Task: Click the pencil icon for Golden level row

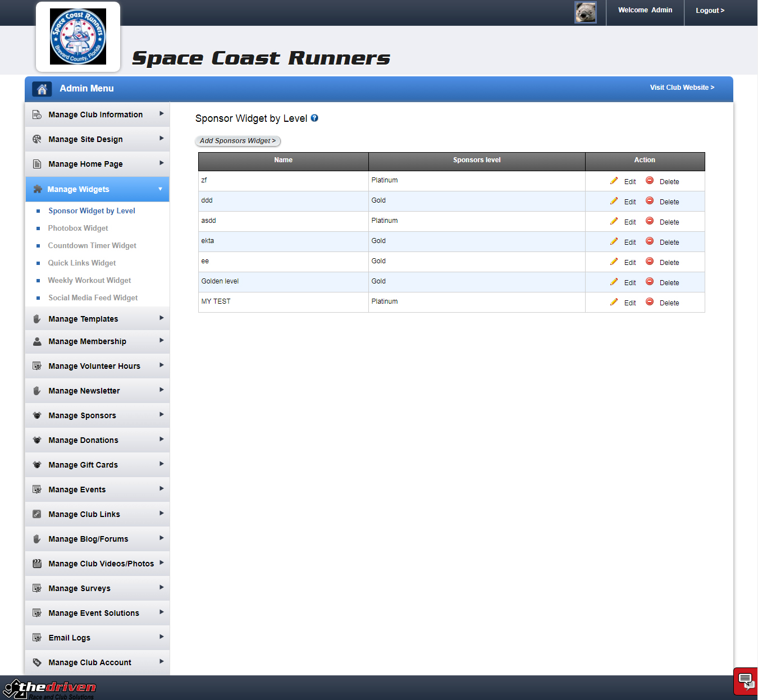Action: tap(614, 282)
